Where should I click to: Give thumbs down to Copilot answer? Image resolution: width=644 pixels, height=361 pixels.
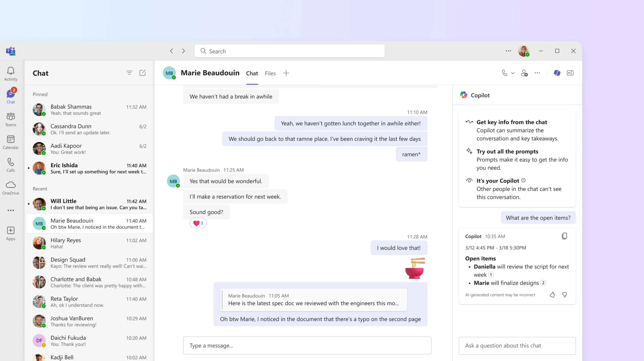point(564,295)
